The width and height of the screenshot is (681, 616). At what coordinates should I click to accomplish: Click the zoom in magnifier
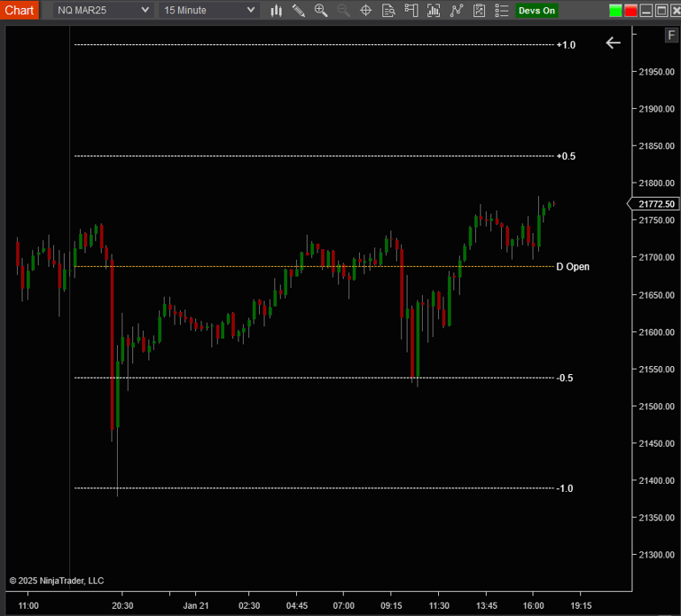(321, 11)
